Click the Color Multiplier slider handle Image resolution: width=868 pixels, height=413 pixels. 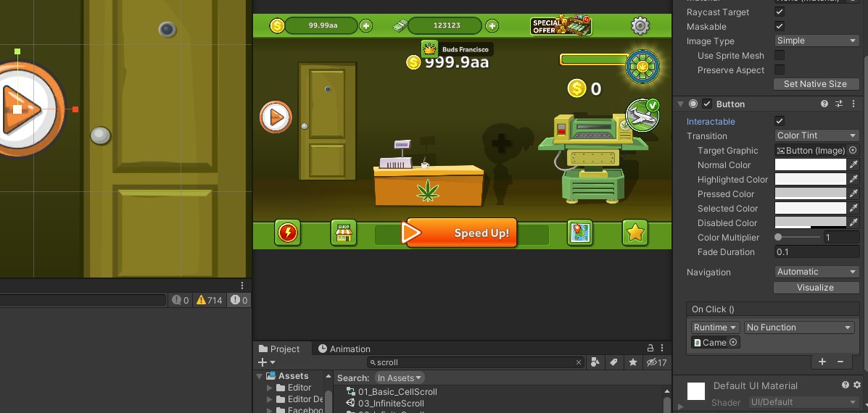778,237
